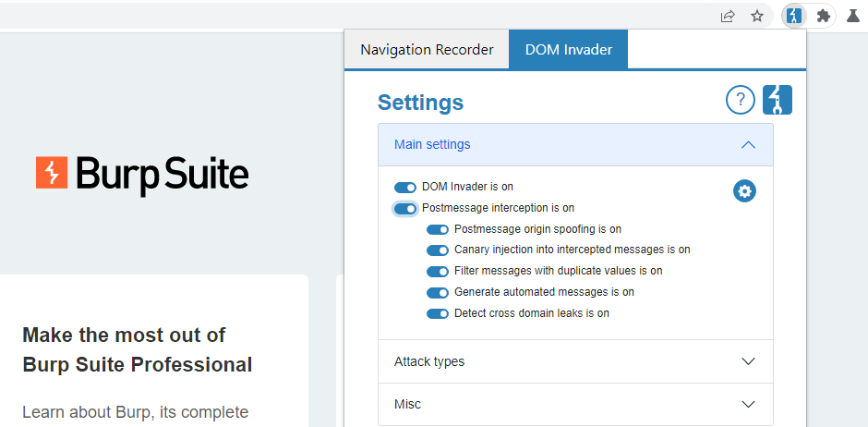The width and height of the screenshot is (868, 427).
Task: Turn off Filter messages with duplicate values
Action: point(438,272)
